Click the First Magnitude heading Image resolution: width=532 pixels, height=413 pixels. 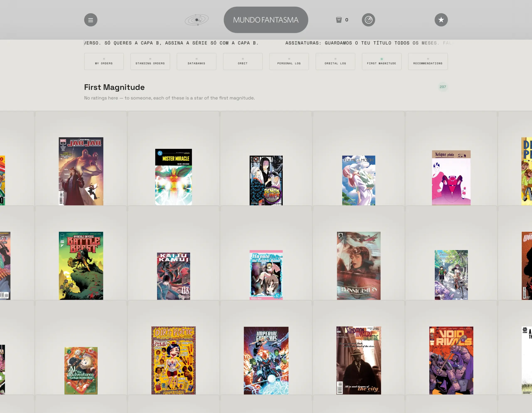coord(114,87)
